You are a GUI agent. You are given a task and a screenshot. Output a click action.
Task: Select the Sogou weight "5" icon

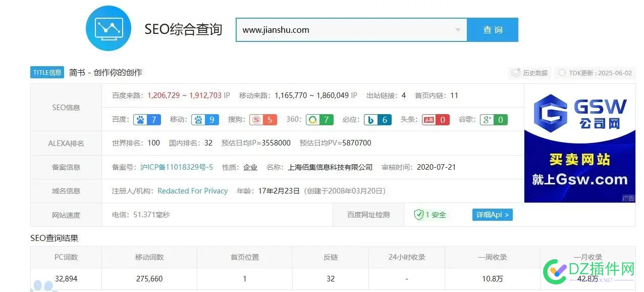pyautogui.click(x=262, y=120)
